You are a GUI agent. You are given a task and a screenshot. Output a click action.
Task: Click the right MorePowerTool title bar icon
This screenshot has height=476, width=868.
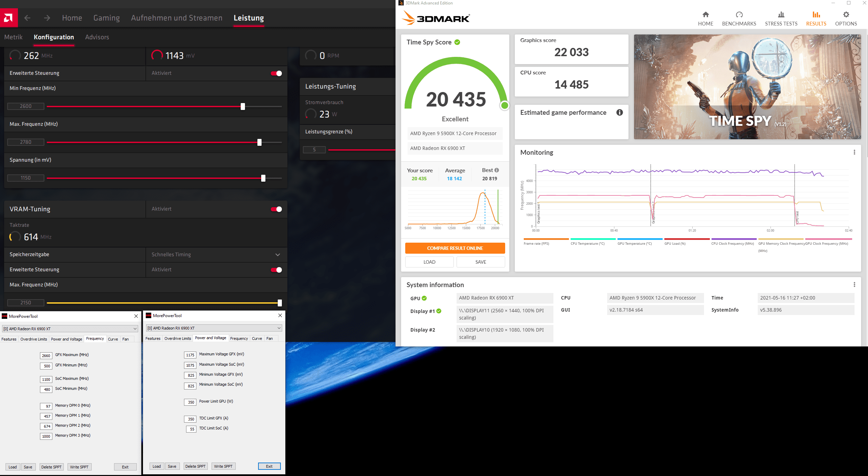point(149,315)
